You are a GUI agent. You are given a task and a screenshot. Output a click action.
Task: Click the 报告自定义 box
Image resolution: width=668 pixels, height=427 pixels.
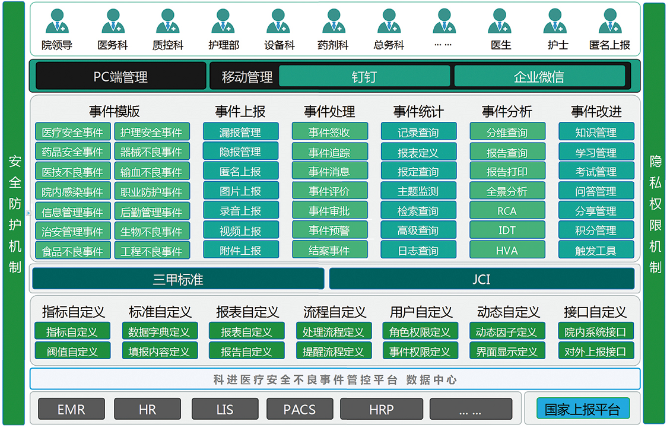click(247, 351)
